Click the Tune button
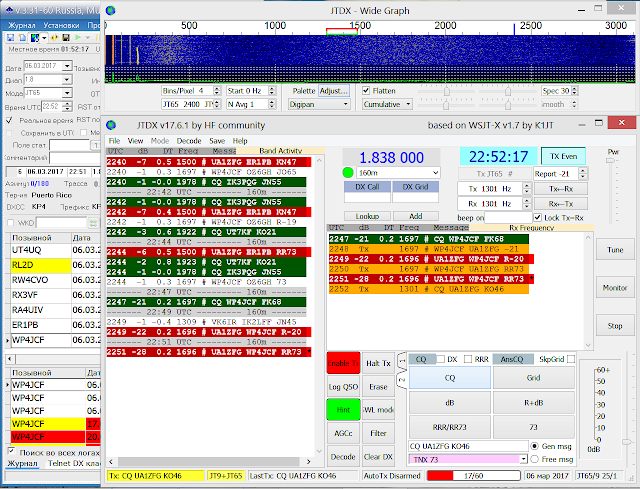The image size is (640, 489). [615, 250]
